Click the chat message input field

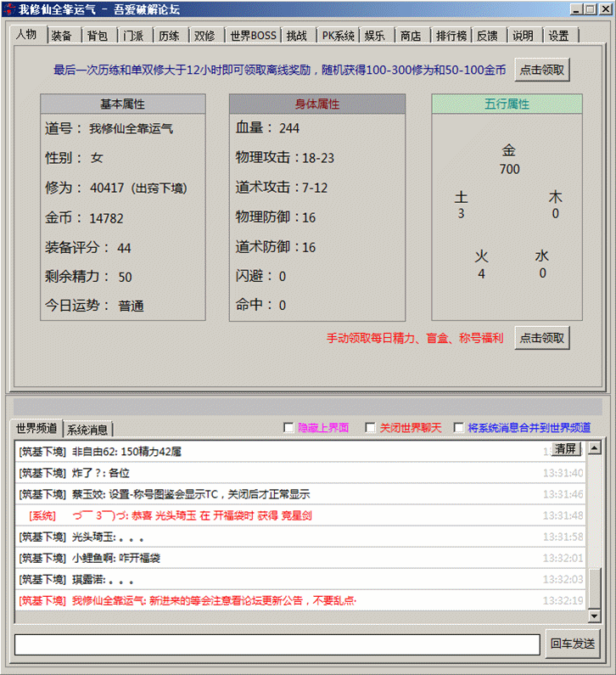277,644
